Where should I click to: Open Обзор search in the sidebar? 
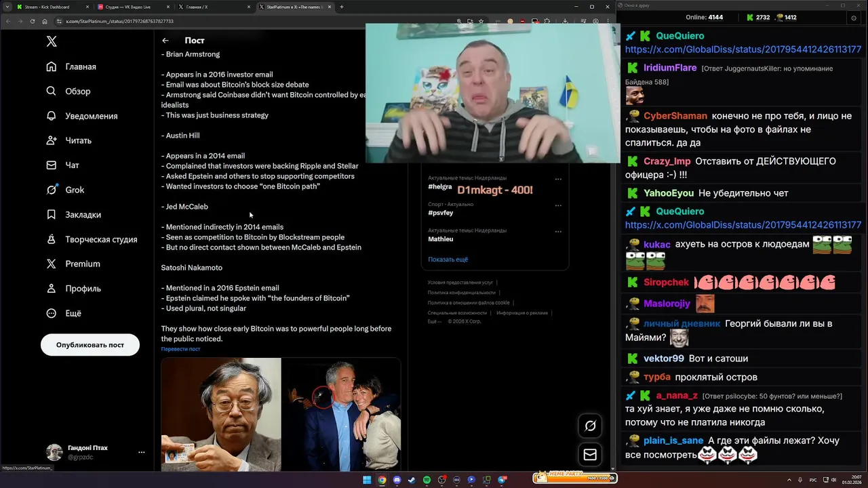(x=69, y=91)
